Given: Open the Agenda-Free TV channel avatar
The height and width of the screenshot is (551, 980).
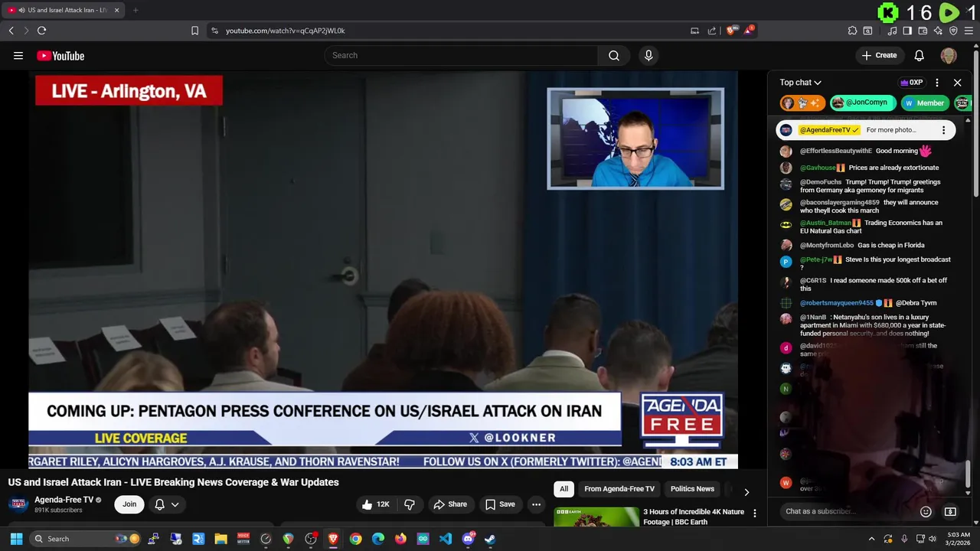Looking at the screenshot, I should (x=18, y=504).
